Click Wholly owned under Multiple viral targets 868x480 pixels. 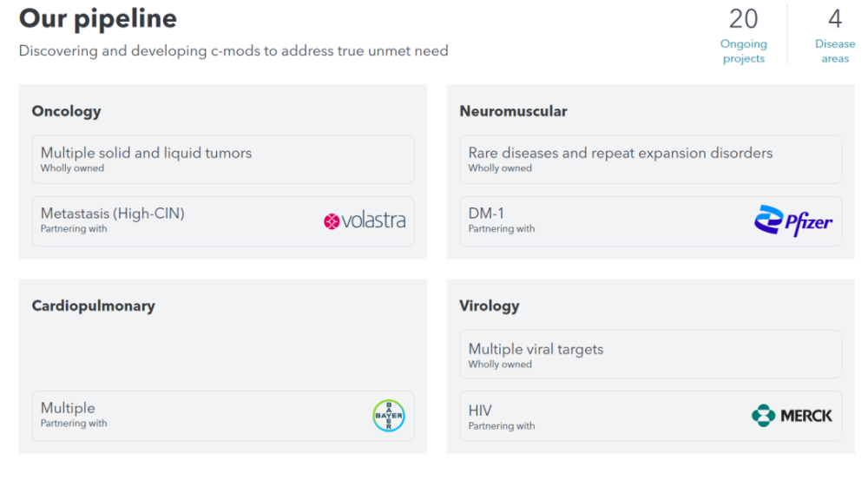tap(500, 365)
